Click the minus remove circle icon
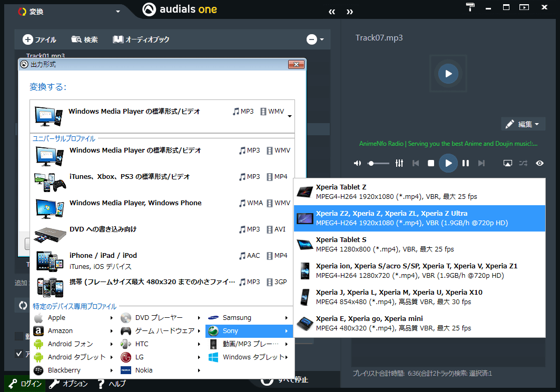Viewport: 560px width, 392px height. click(x=312, y=39)
